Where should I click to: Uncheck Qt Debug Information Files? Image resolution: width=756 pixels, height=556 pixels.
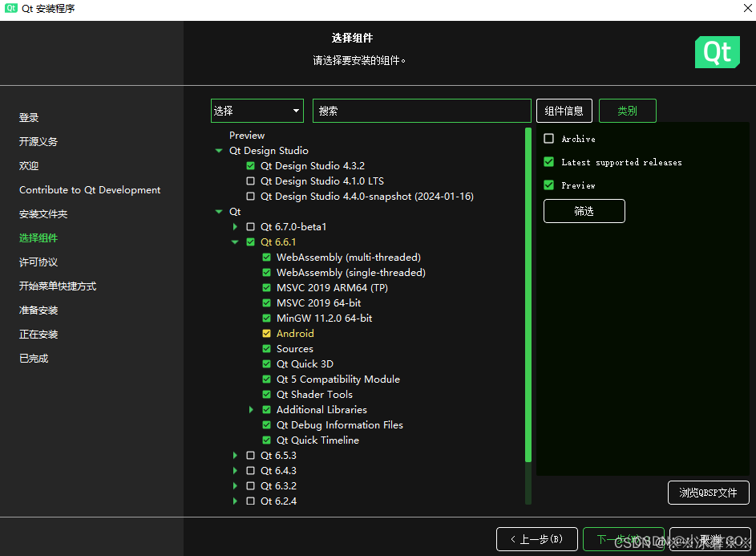click(x=266, y=425)
